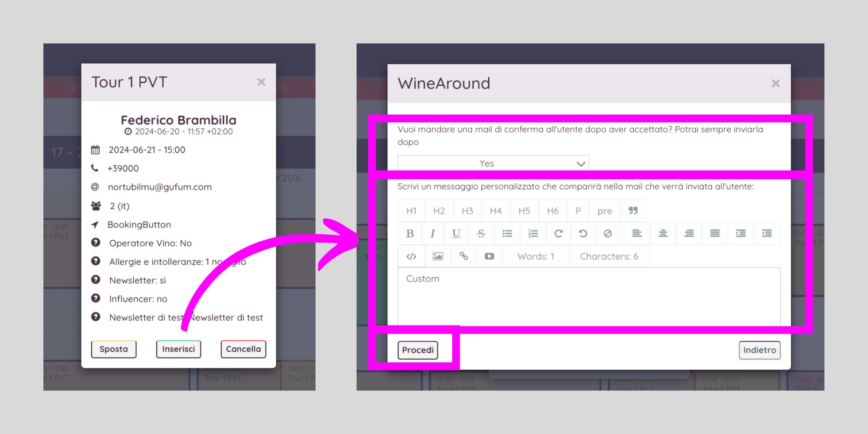Click the phone number +39000
Viewport: 868px width, 434px height.
click(x=123, y=168)
